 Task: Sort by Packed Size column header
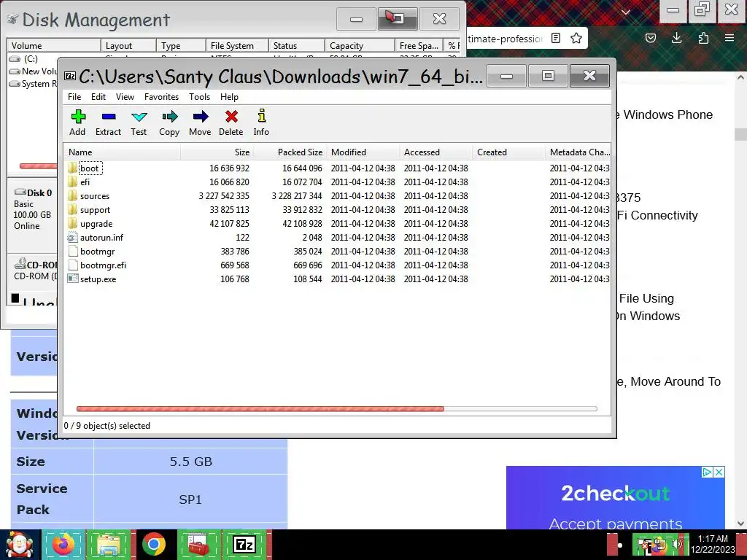pos(290,152)
